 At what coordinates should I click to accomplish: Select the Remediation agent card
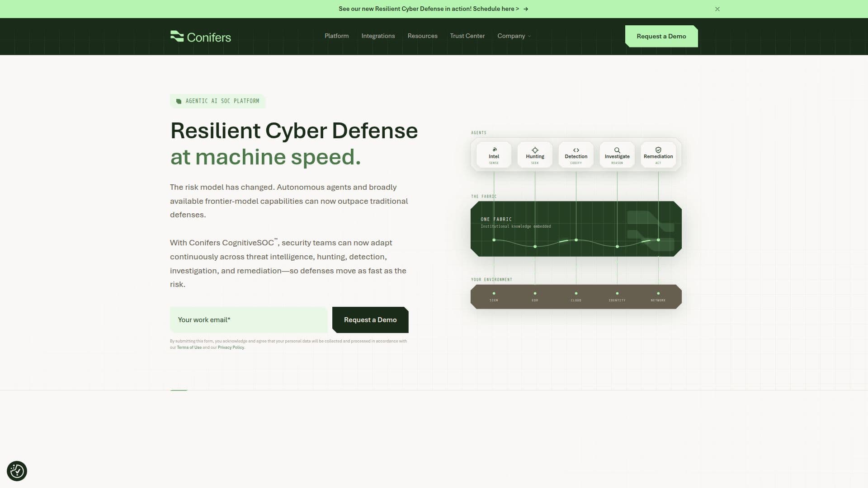click(658, 155)
